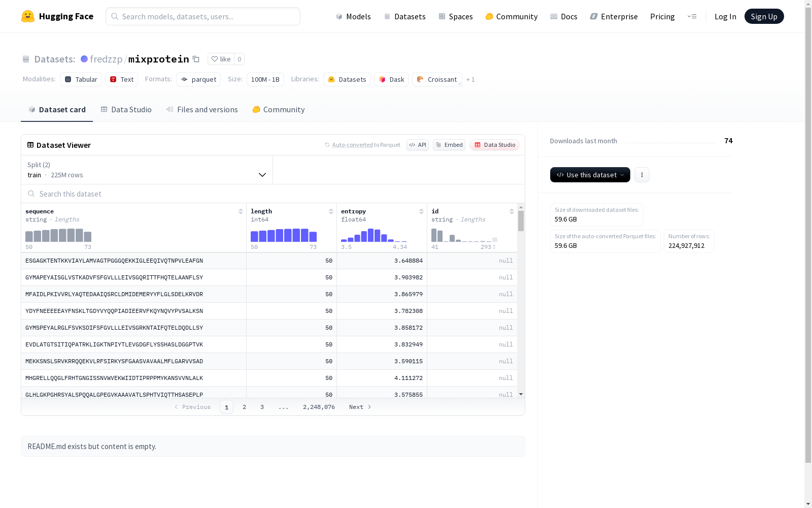Go to page 3 of rows

[262, 407]
